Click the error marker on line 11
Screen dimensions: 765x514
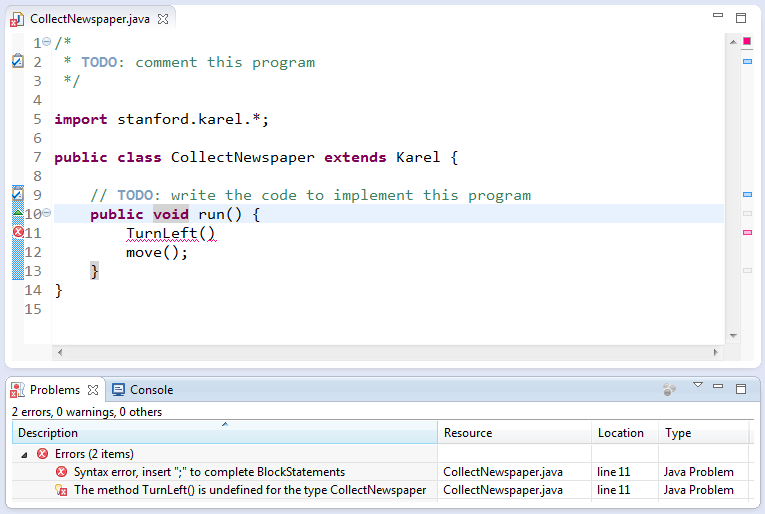click(x=17, y=233)
